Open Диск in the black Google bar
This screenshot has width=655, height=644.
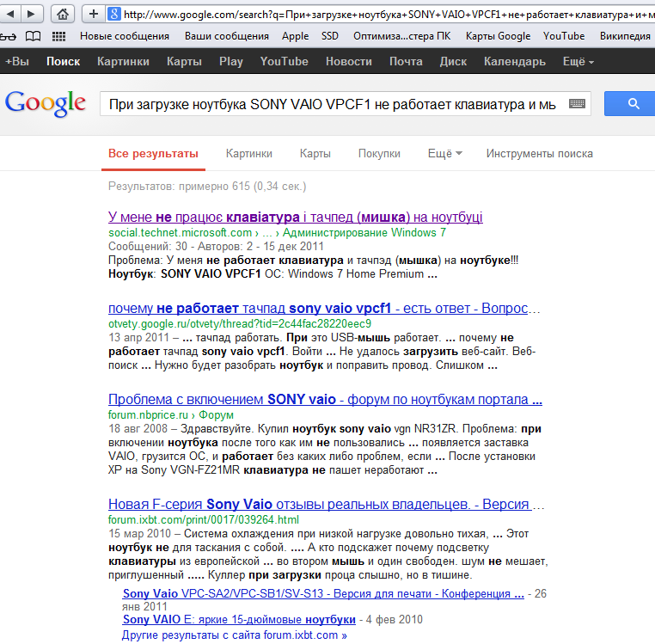coord(453,61)
